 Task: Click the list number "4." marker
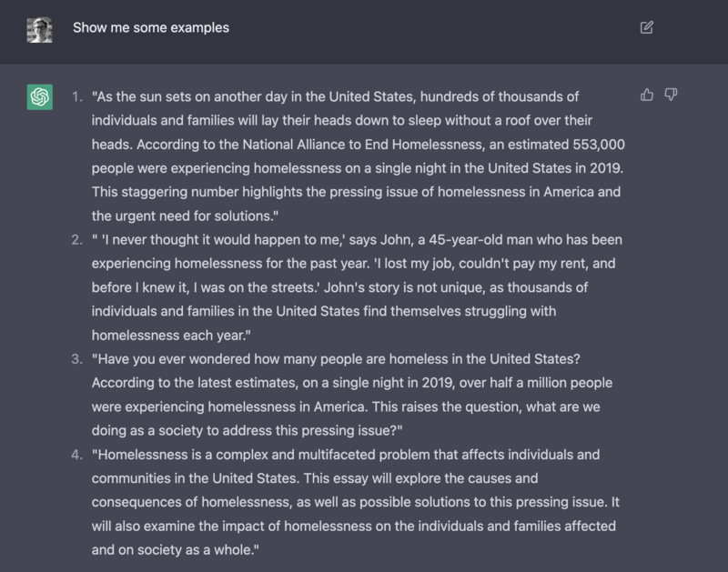tap(78, 454)
